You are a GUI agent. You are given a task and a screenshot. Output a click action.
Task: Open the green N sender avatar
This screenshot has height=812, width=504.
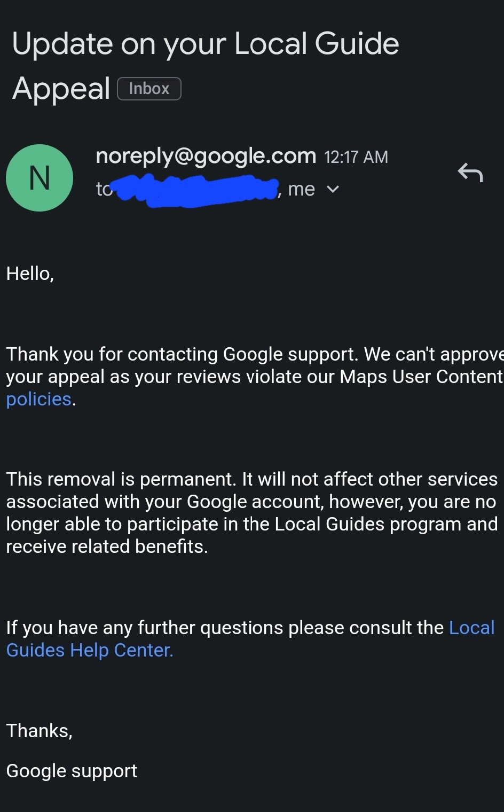(40, 178)
